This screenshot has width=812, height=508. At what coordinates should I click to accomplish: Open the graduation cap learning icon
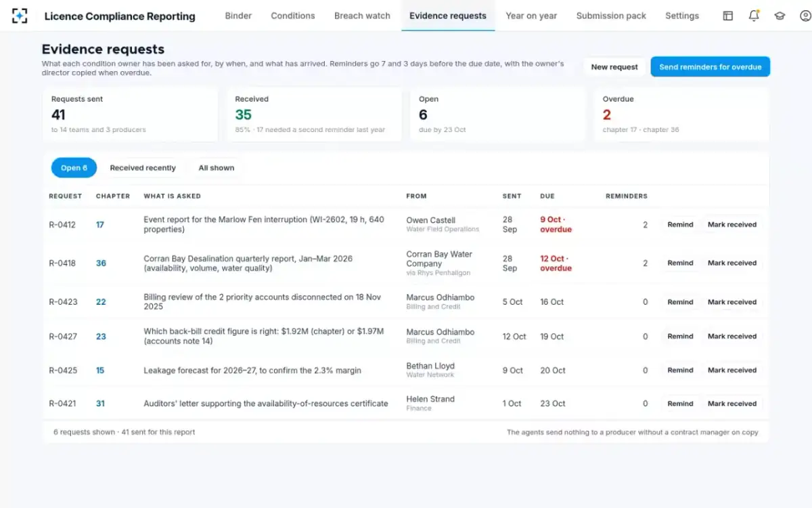pos(780,16)
